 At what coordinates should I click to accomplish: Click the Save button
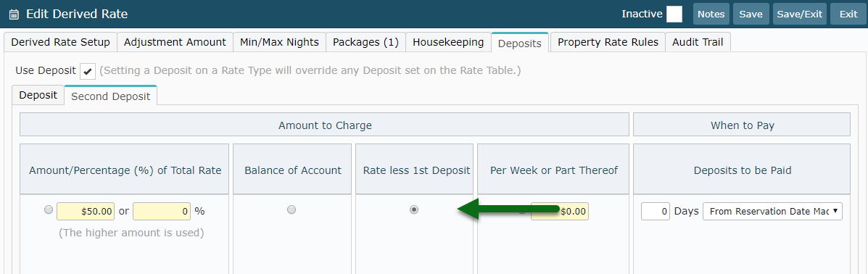click(x=751, y=14)
